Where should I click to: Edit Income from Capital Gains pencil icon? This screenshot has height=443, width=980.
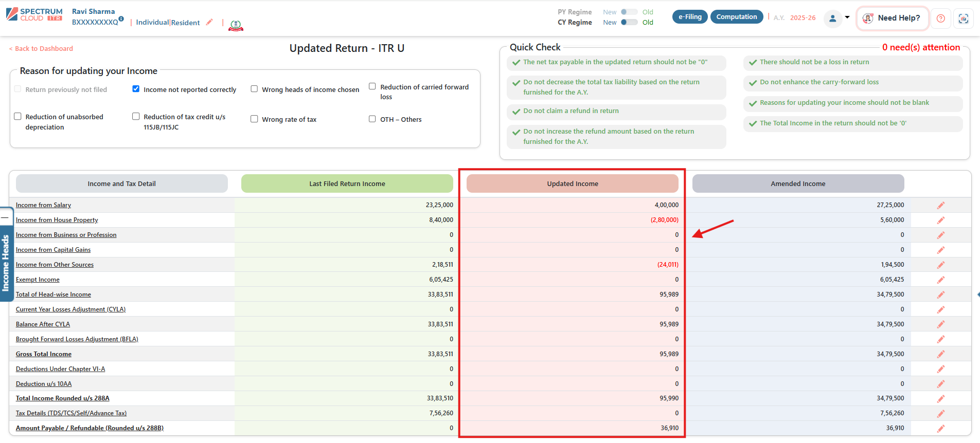941,250
